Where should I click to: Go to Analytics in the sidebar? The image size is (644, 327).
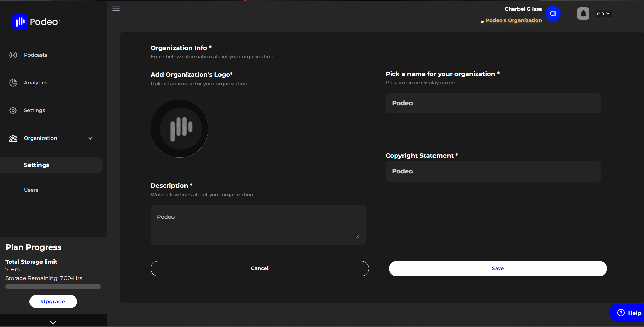36,83
